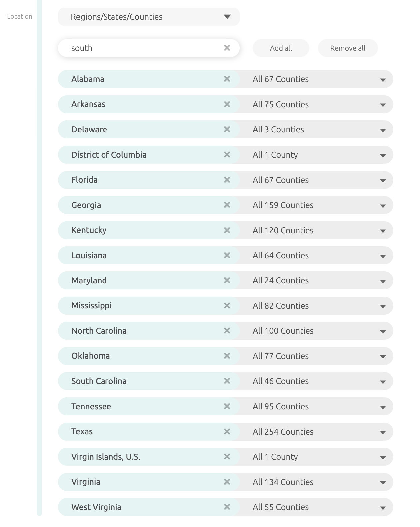Viewport: 420px width, 527px height.
Task: Remove Florida using its X icon
Action: click(227, 180)
